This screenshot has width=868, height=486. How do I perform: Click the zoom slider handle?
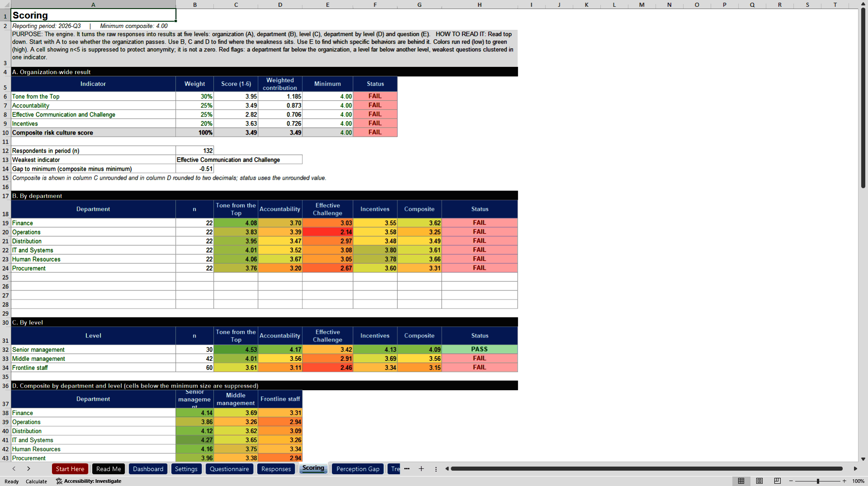[x=818, y=481]
